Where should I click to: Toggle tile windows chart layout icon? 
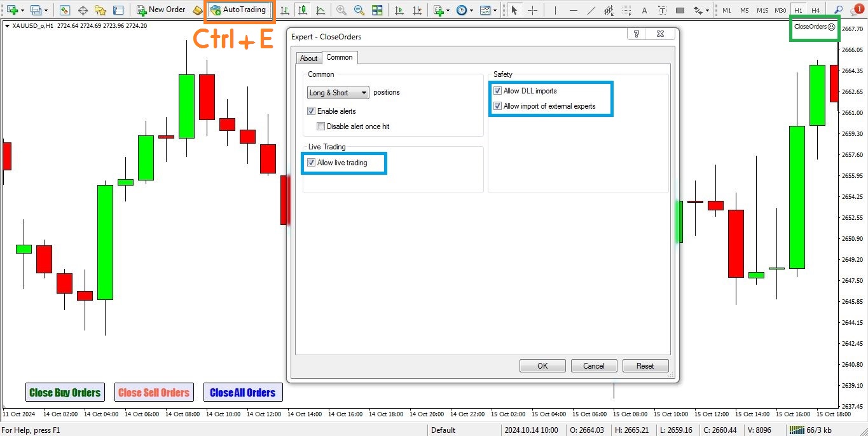(377, 10)
